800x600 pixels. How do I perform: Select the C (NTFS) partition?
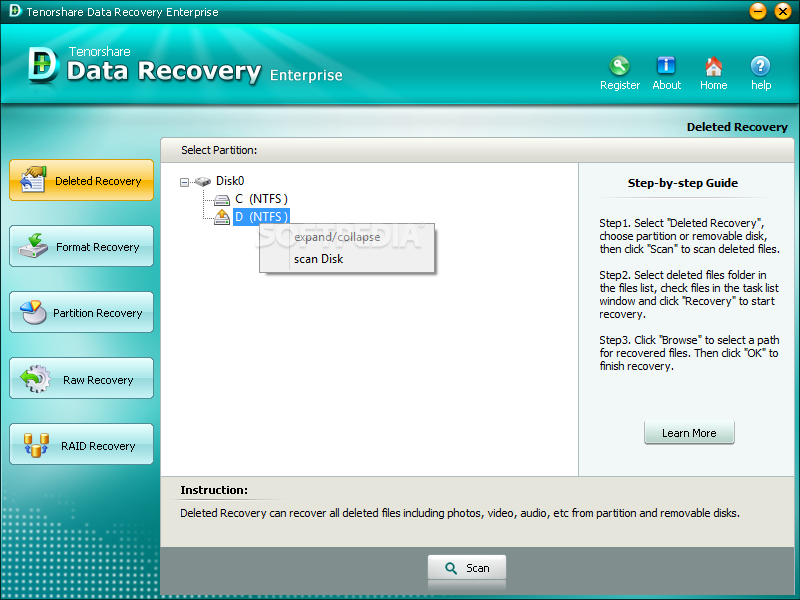coord(261,199)
